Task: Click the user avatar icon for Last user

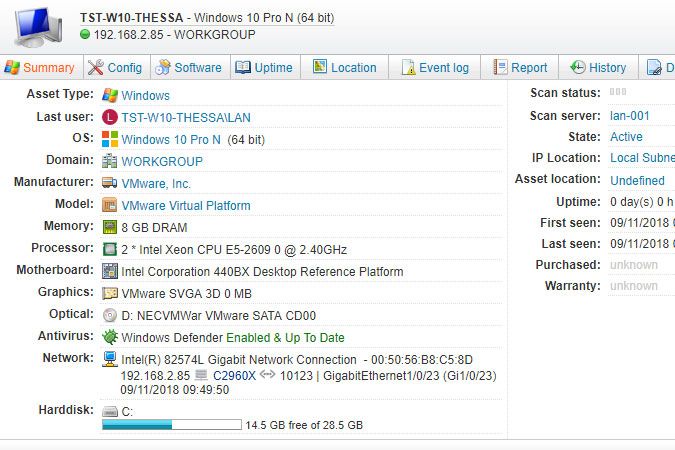Action: tap(110, 117)
